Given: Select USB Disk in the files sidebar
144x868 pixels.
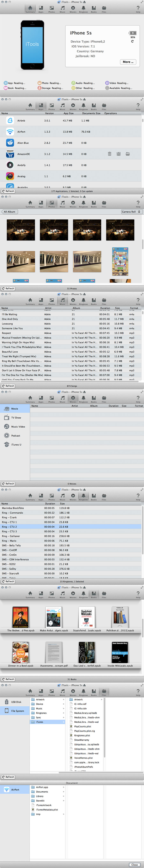Looking at the screenshot, I should 15,702.
